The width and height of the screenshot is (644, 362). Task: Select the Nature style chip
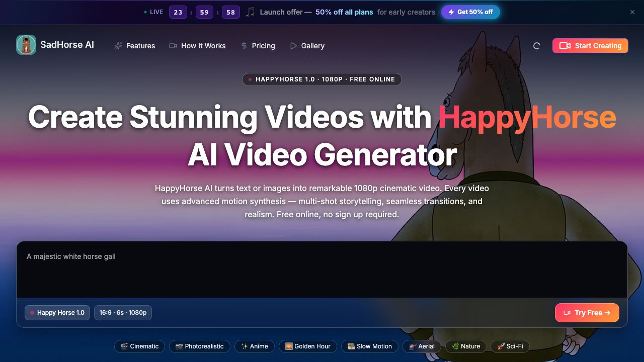point(466,346)
